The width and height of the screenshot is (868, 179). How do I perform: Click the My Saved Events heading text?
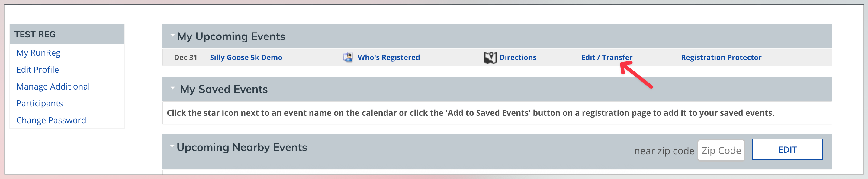pyautogui.click(x=224, y=89)
